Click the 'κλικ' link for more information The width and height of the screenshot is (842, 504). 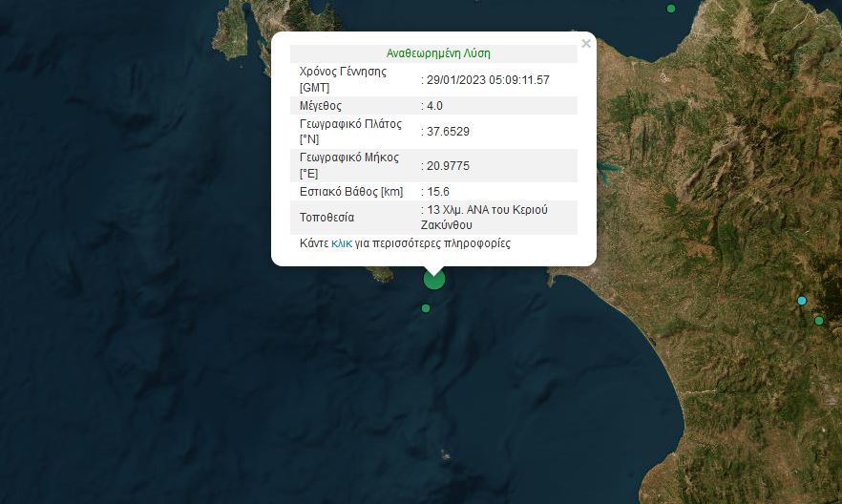pyautogui.click(x=342, y=243)
